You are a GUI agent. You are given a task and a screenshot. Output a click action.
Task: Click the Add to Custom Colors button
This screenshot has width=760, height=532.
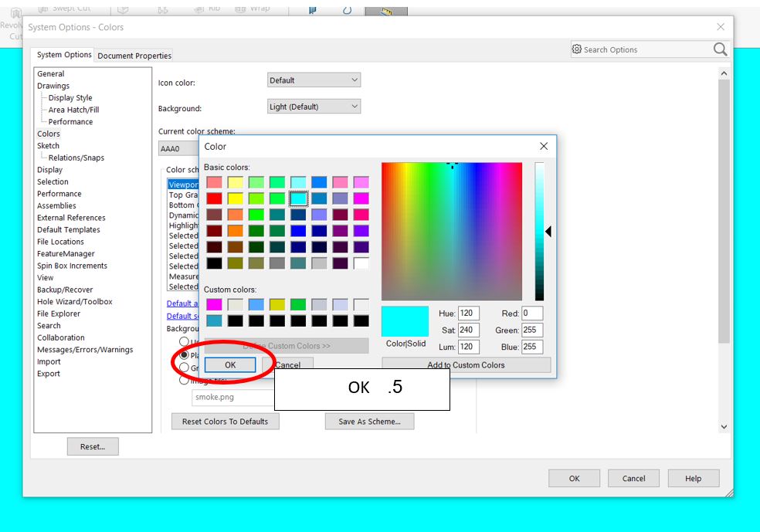point(466,365)
